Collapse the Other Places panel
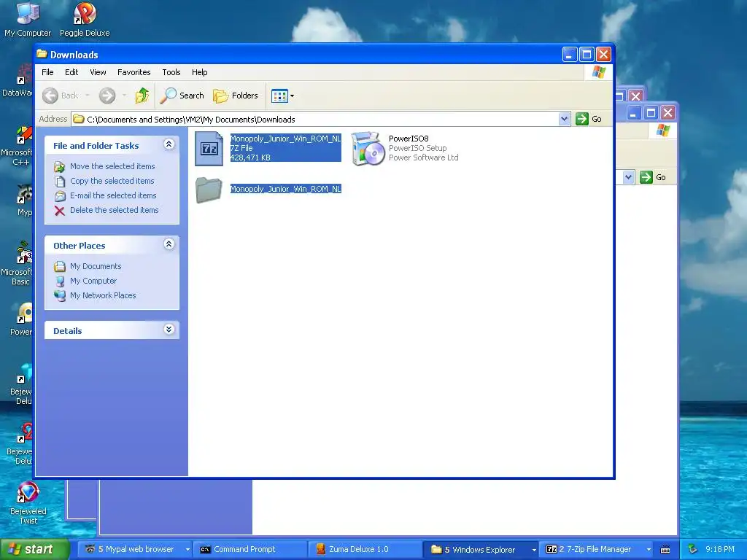The height and width of the screenshot is (560, 747). 169,244
